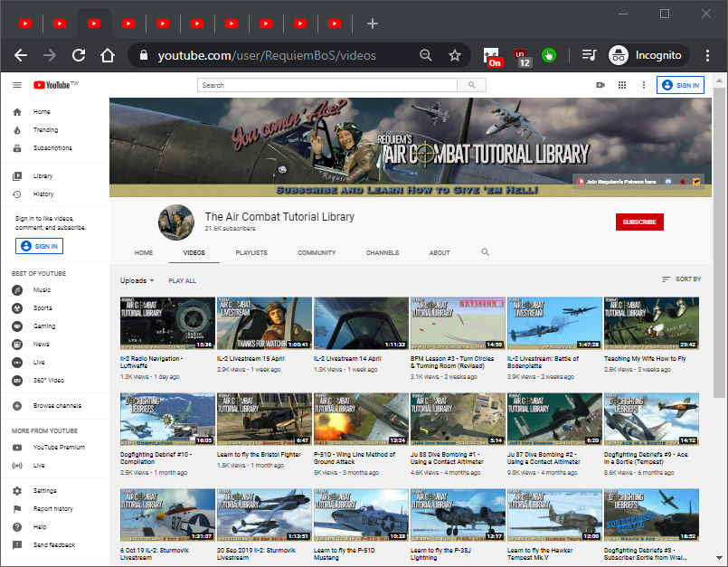Toggle the extension showing 'On' badge

click(x=492, y=57)
